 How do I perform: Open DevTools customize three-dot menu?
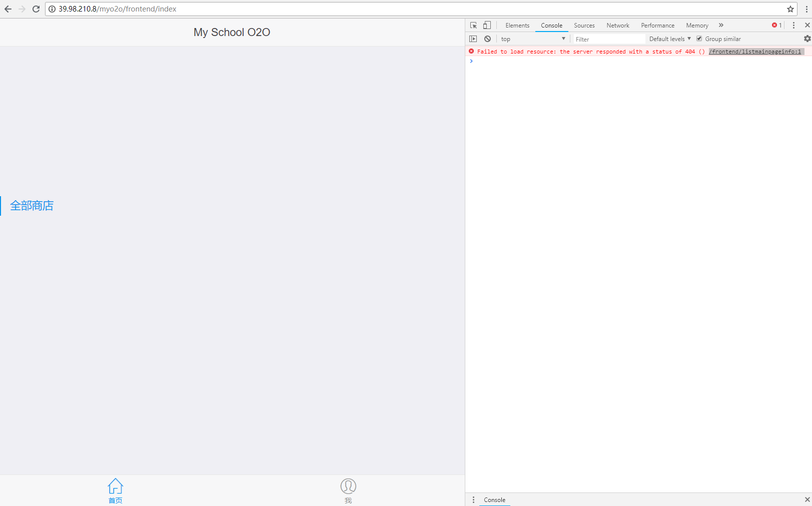(x=793, y=25)
